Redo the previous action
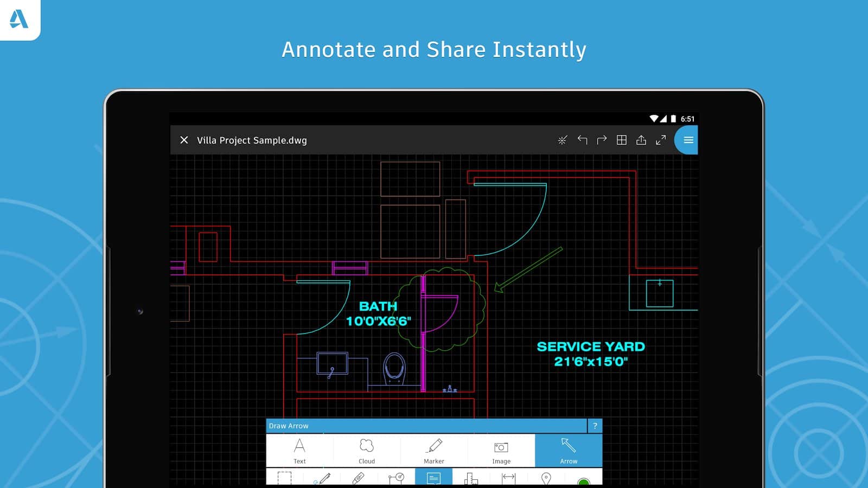 pos(602,140)
